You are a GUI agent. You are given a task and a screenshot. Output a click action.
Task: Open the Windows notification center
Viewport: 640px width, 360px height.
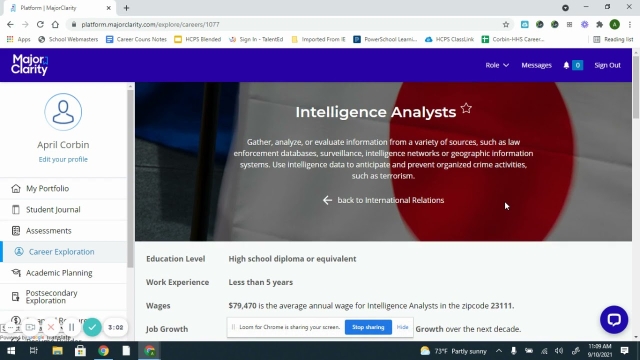624,351
